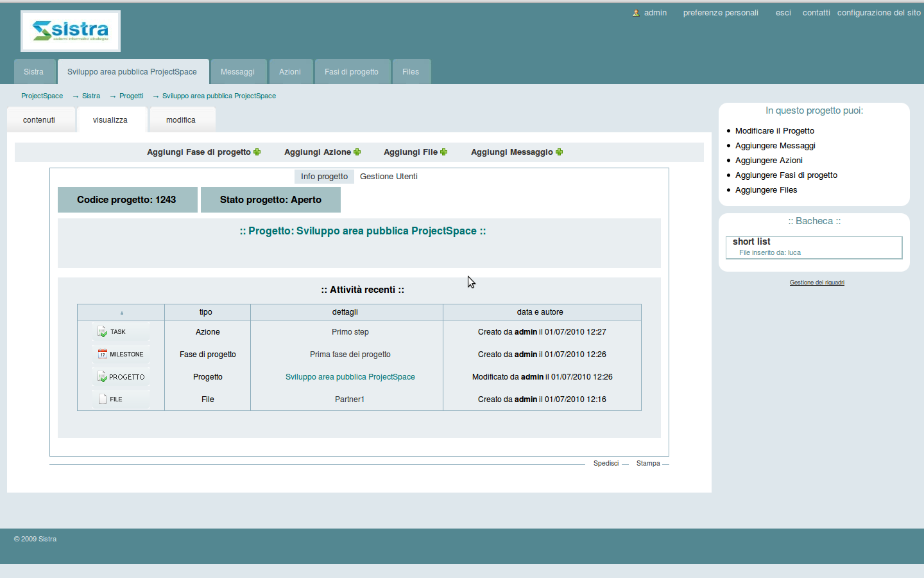Open the contatti link
Image resolution: width=924 pixels, height=578 pixels.
[816, 13]
